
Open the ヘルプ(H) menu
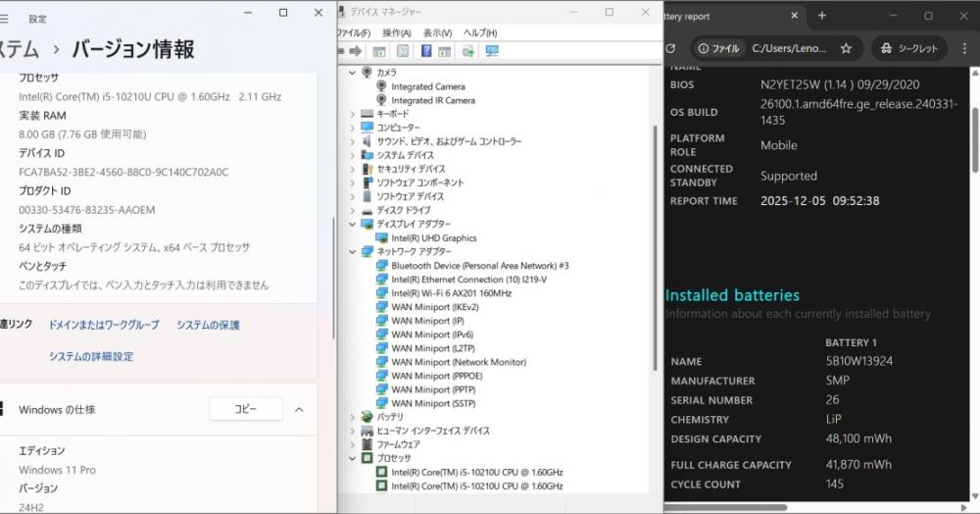click(x=480, y=32)
